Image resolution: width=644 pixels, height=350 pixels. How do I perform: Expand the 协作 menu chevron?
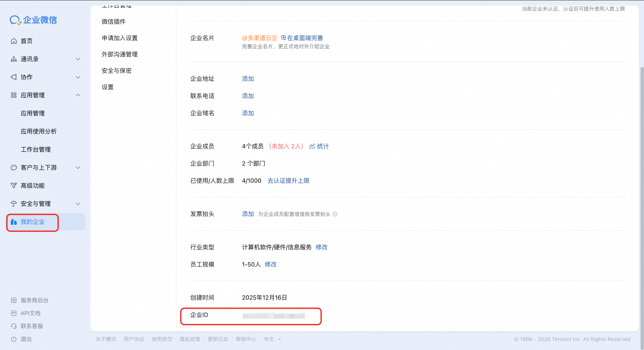click(x=78, y=77)
